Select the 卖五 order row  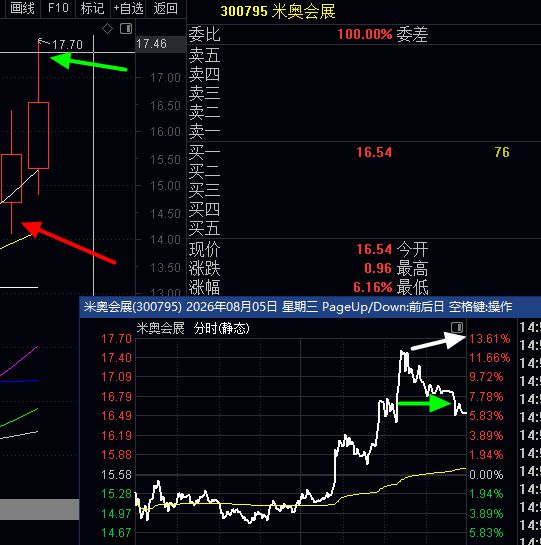pyautogui.click(x=364, y=55)
